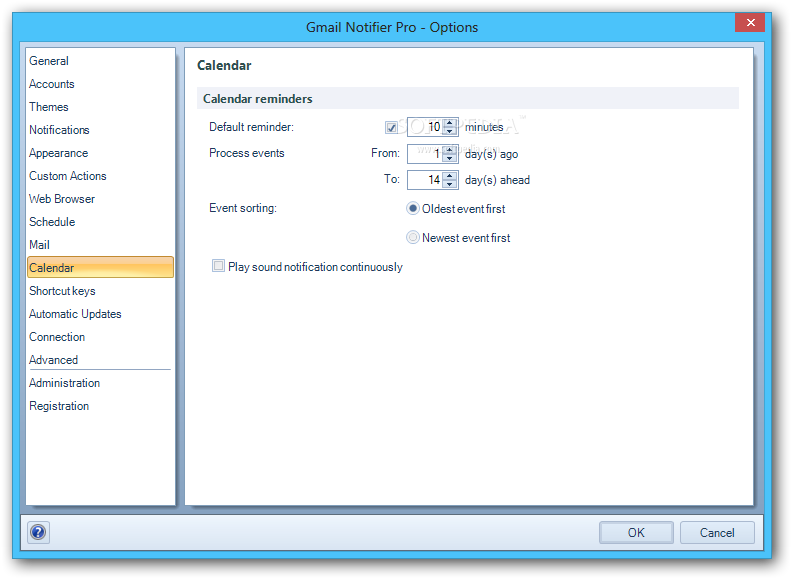Click the To days ahead field
Viewport: 792px width, 579px height.
[425, 180]
